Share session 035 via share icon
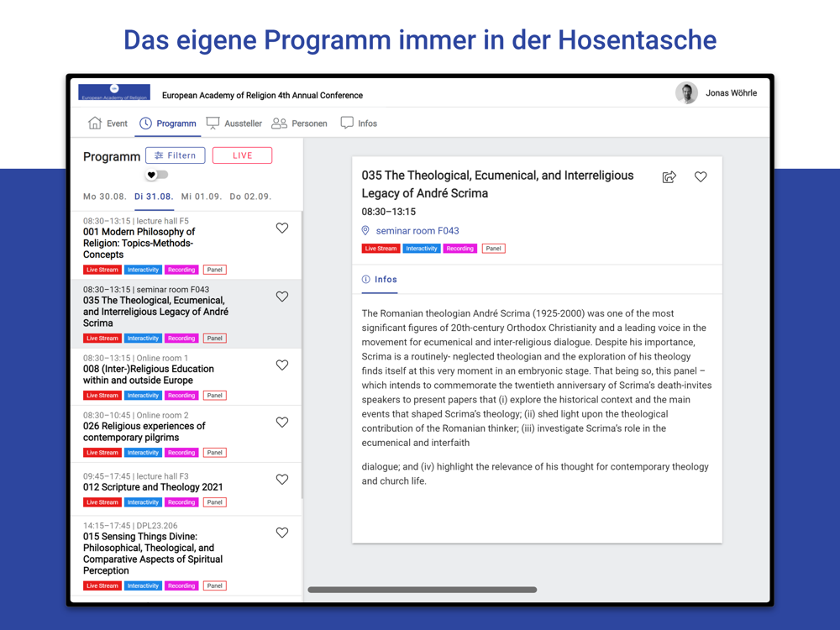 tap(669, 176)
